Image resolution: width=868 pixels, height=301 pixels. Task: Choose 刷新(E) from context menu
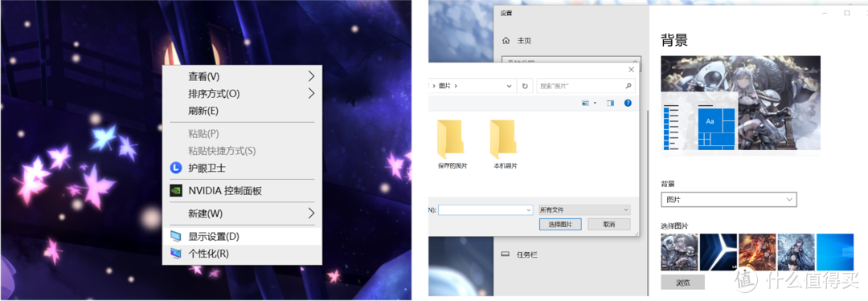pos(242,110)
